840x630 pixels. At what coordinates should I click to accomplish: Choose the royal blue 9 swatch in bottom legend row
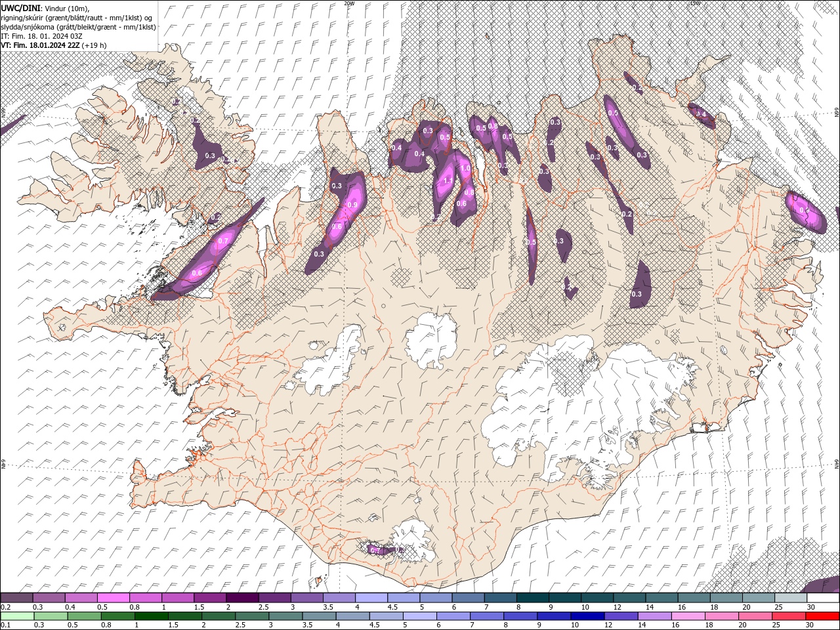pos(553,616)
